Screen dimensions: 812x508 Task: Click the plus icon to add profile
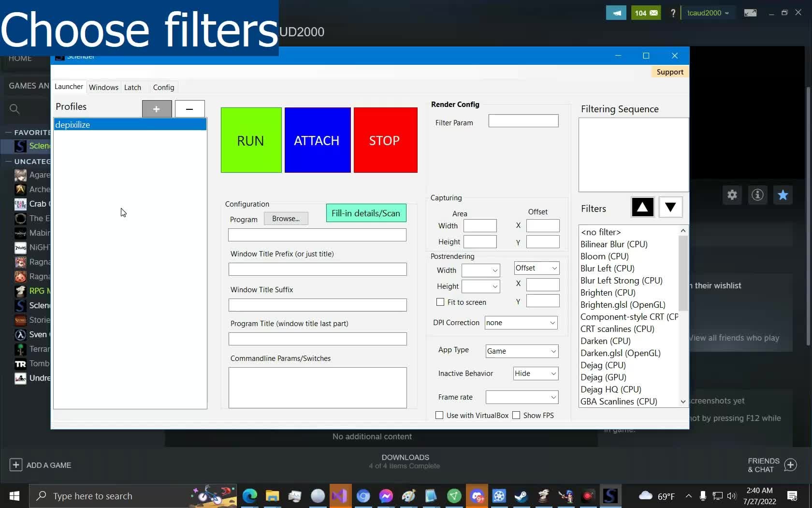[x=157, y=109]
